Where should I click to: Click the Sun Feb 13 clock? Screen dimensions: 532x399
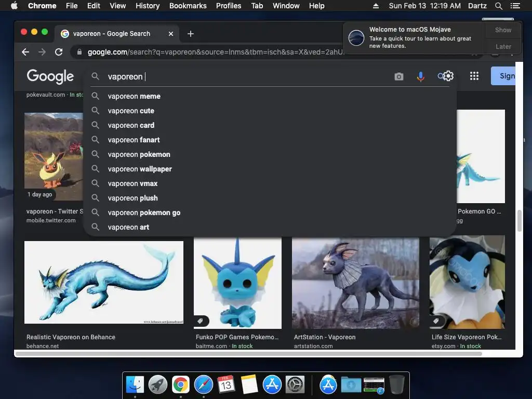pyautogui.click(x=424, y=6)
